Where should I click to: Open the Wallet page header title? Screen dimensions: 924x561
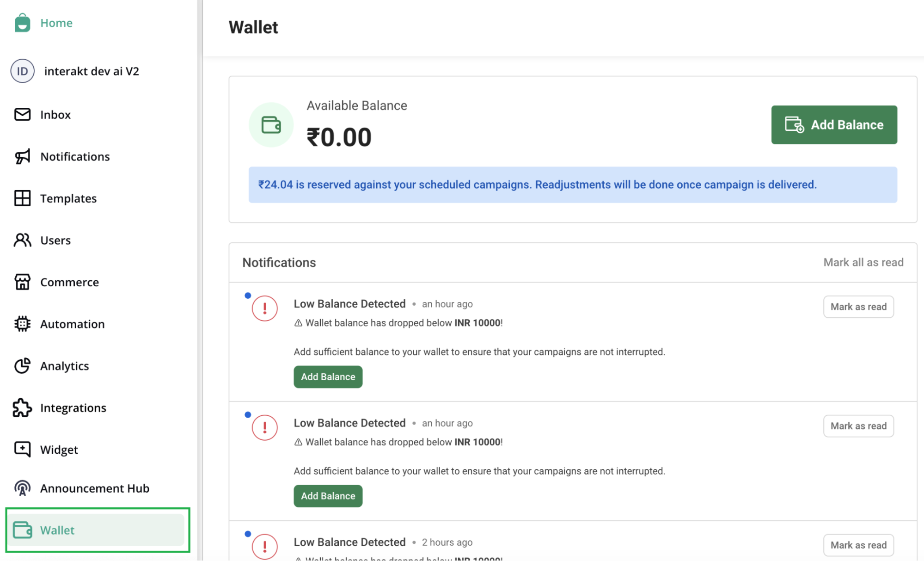click(253, 27)
